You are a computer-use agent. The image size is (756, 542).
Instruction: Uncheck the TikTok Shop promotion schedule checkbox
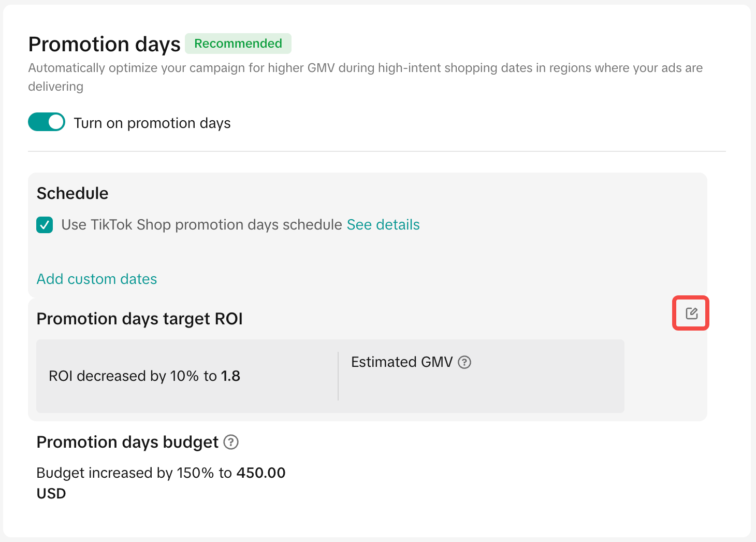pos(45,225)
